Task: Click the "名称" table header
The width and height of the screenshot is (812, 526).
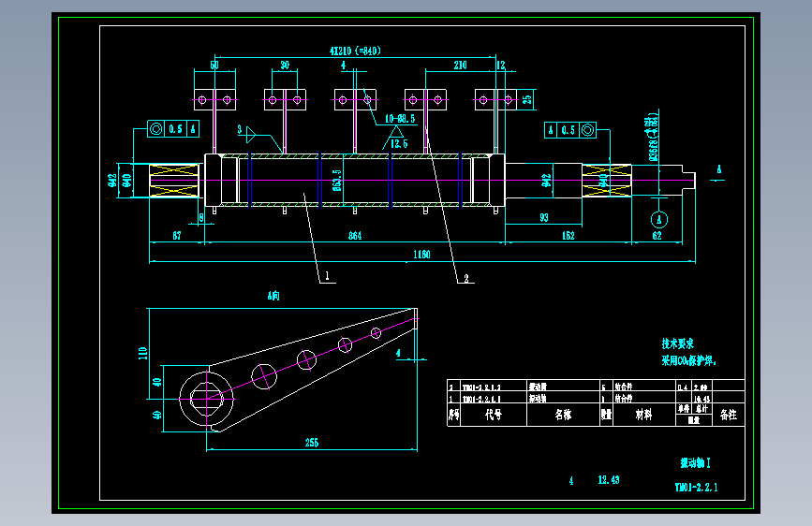Action: click(563, 415)
